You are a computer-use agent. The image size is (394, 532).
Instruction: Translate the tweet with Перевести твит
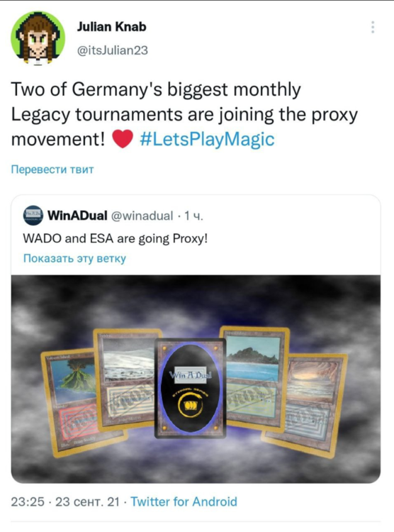click(x=52, y=170)
